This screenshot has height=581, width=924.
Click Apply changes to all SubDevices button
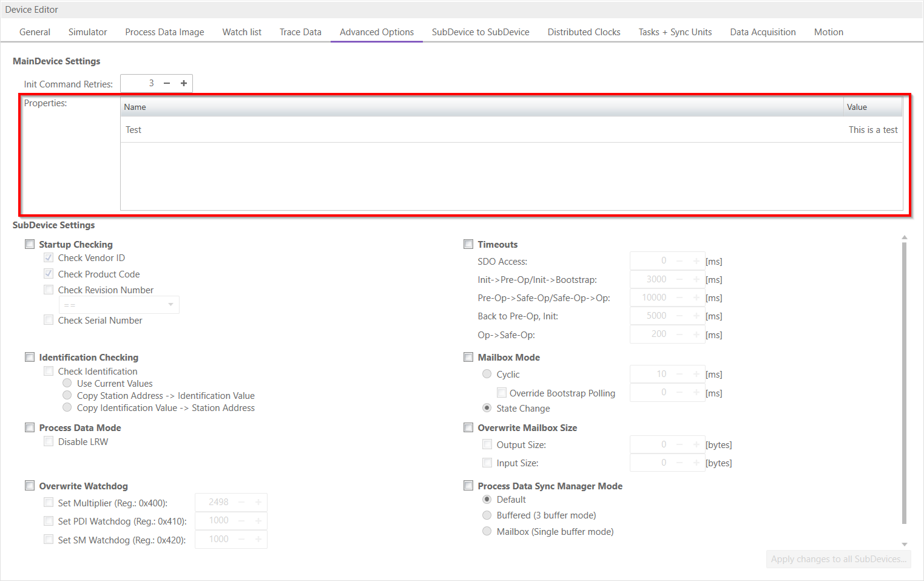[x=838, y=559]
